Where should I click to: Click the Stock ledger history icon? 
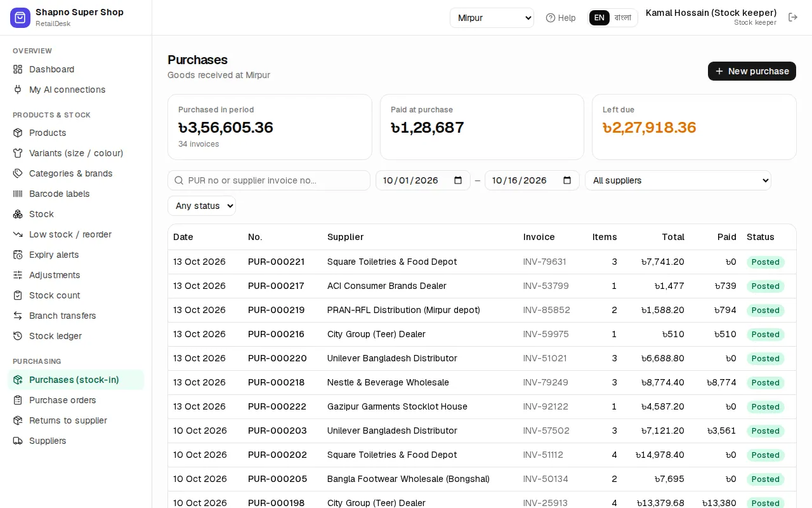18,336
